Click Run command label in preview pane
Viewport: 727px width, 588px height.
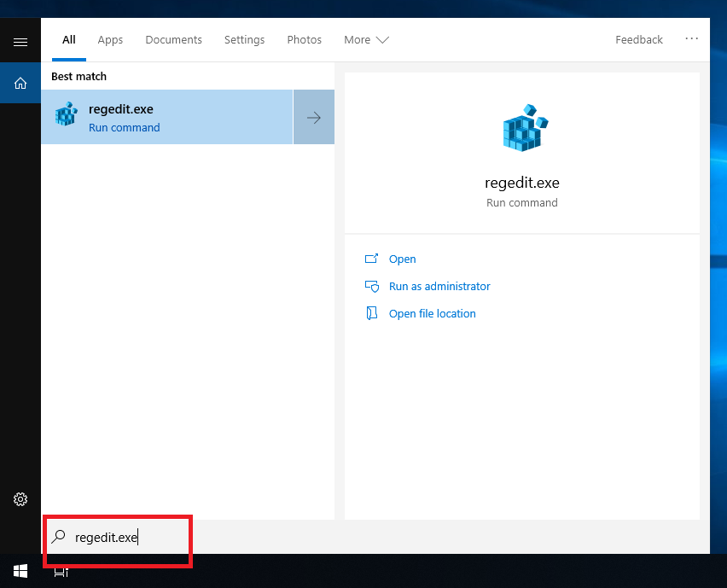[522, 202]
